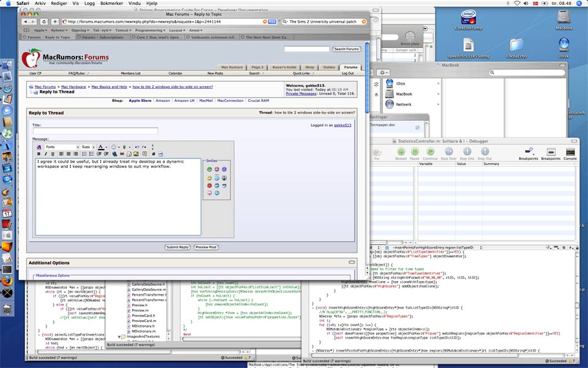Open the Programmering bookmarks folder
Viewport: 588px width, 368px height.
(x=150, y=31)
